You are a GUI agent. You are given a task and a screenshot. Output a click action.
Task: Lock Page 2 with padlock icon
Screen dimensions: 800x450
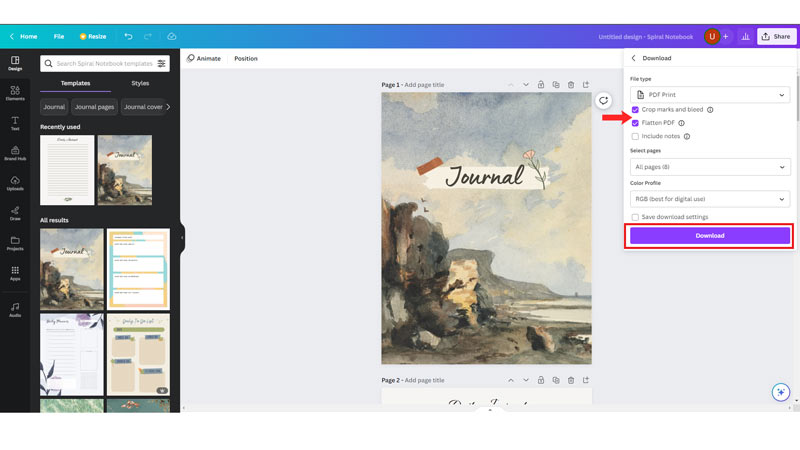(x=541, y=380)
